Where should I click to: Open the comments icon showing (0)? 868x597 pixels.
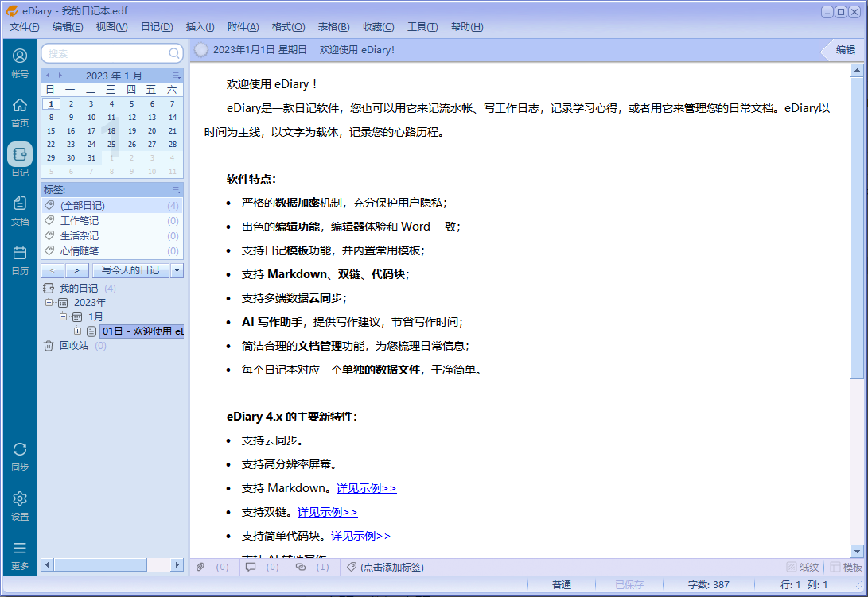click(x=251, y=567)
